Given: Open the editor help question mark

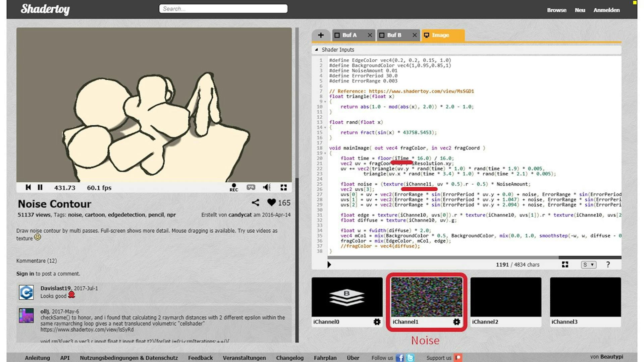Looking at the screenshot, I should tap(607, 264).
